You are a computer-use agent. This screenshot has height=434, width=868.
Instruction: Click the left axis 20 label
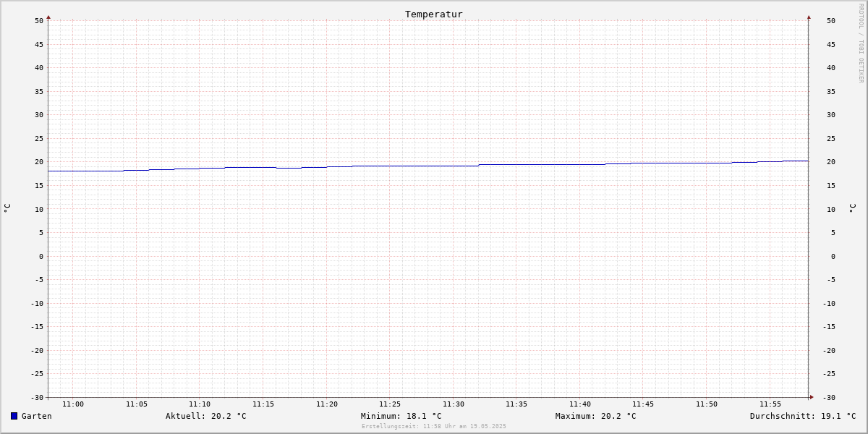coord(39,162)
